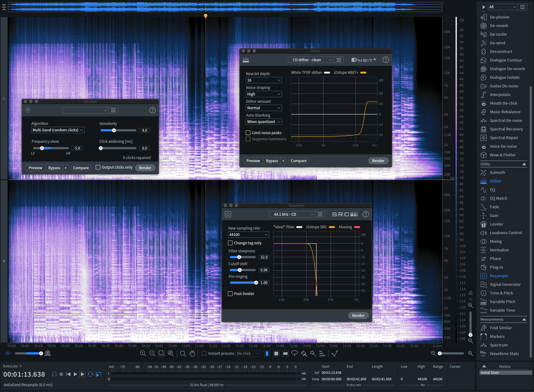534x392 pixels.
Task: Collapse the Utility section
Action: (x=524, y=164)
